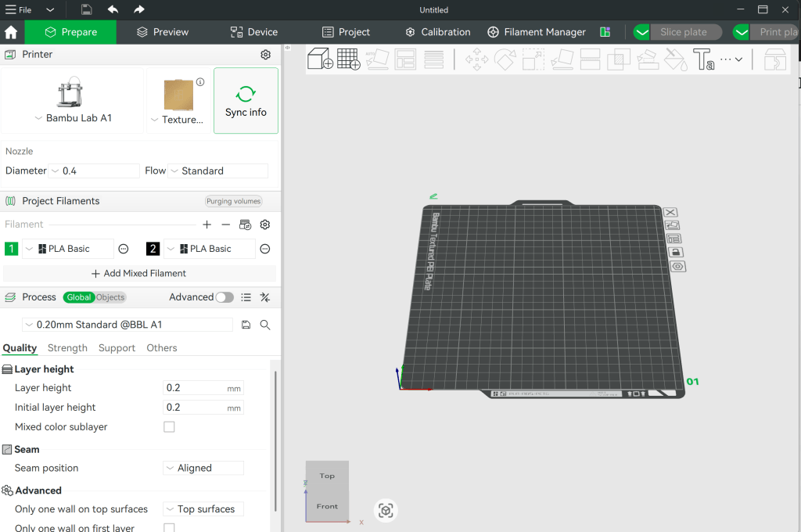Click the Save project icon in title bar
Screen dimensions: 801x532
(x=86, y=9)
